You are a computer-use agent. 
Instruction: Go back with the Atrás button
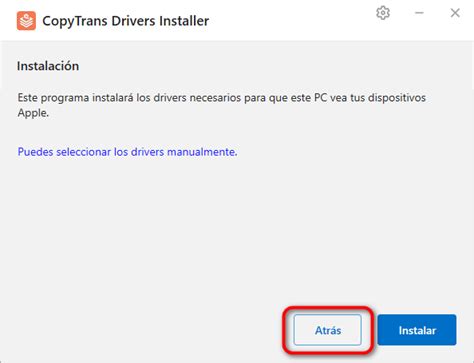327,330
